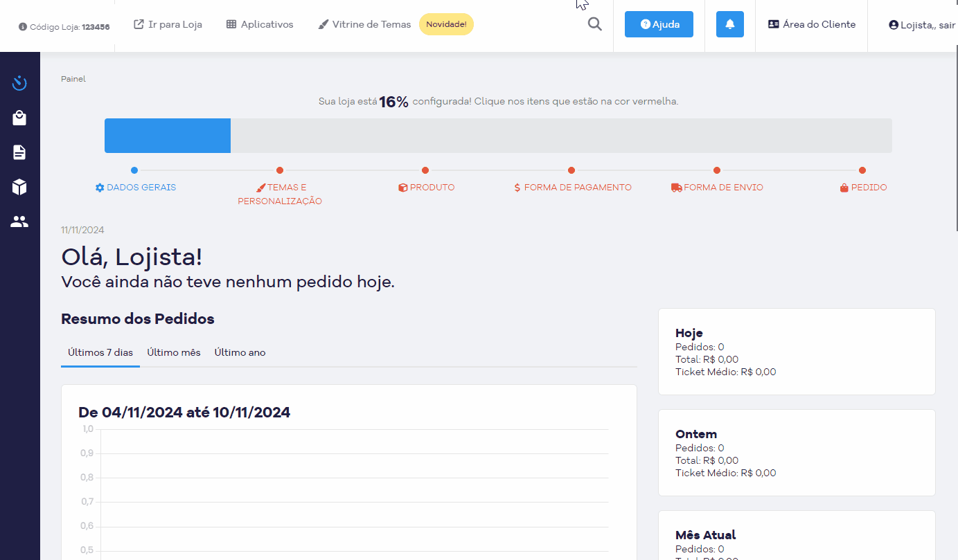This screenshot has width=958, height=560.
Task: Click the PEDIDO step label
Action: (x=869, y=188)
